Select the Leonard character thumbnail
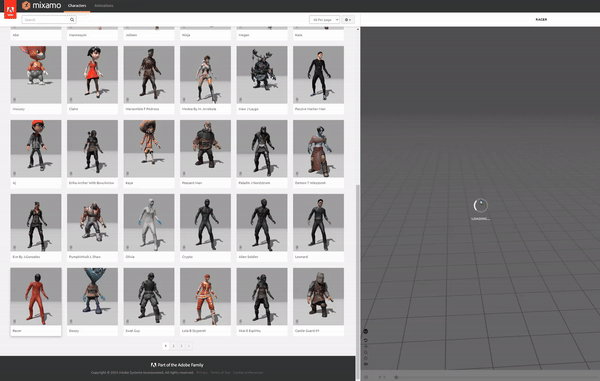This screenshot has width=600, height=381. coord(318,223)
